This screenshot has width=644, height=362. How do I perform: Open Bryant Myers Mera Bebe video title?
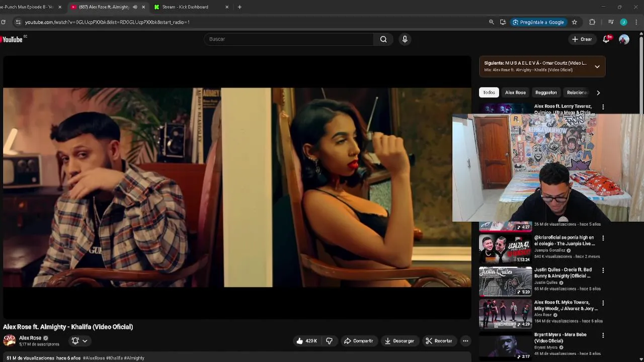pyautogui.click(x=560, y=338)
